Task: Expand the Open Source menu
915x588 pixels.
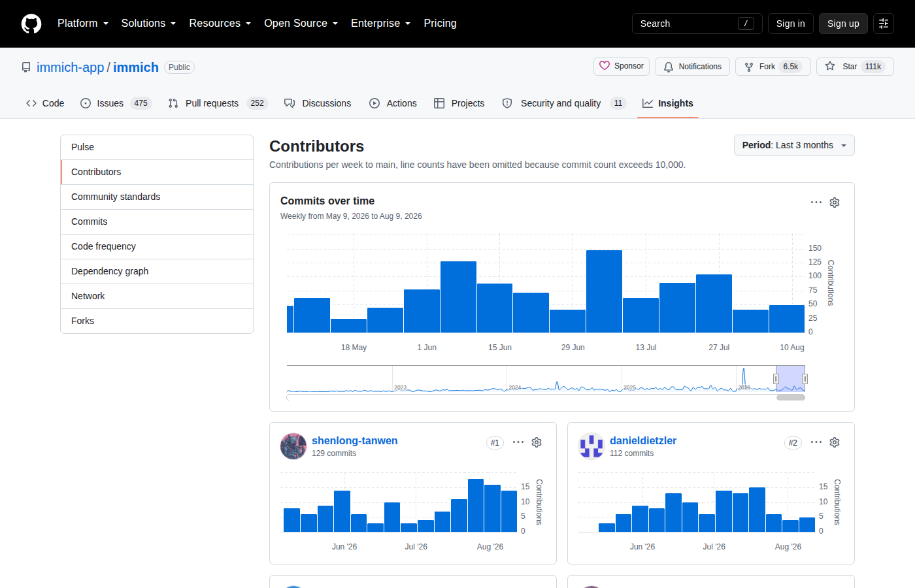Action: pyautogui.click(x=301, y=23)
